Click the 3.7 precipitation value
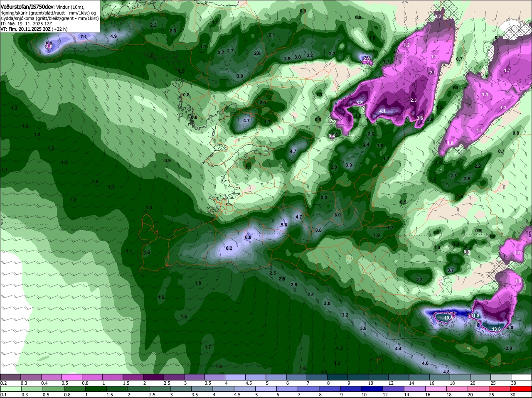Screen dimensions: 532x398 451,270
